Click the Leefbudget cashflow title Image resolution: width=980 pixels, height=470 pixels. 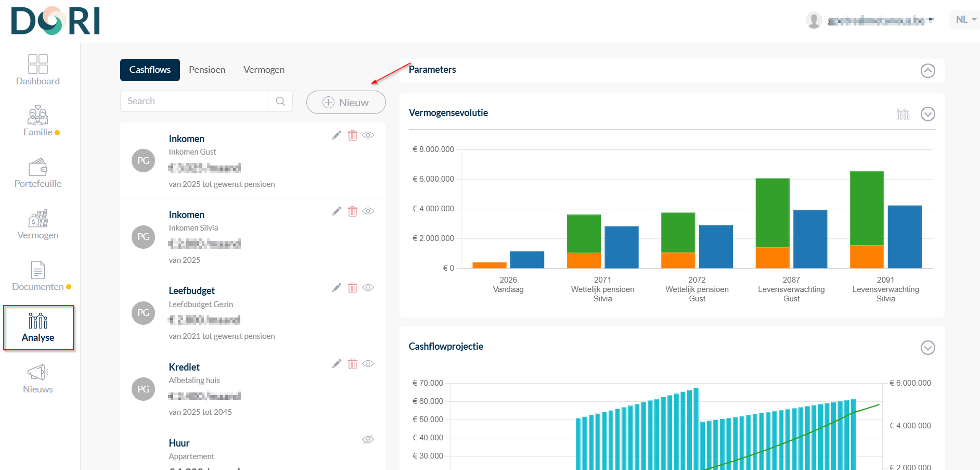pos(191,291)
